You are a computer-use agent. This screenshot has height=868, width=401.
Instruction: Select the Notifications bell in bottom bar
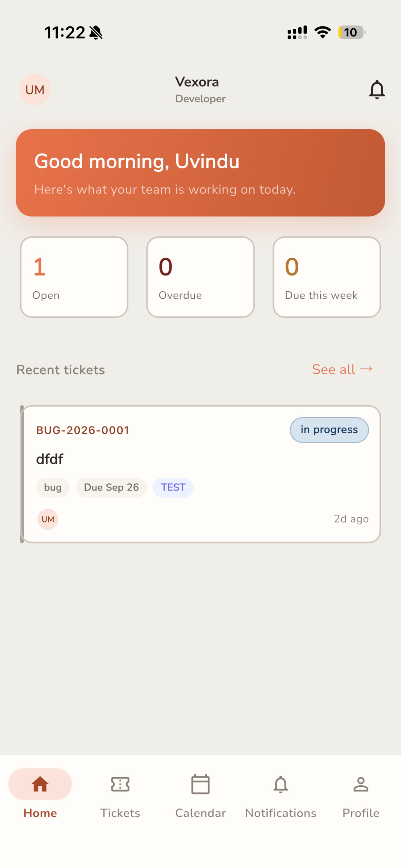[281, 784]
